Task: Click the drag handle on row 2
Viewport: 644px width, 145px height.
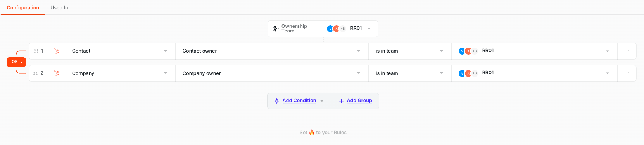Action: (x=36, y=73)
